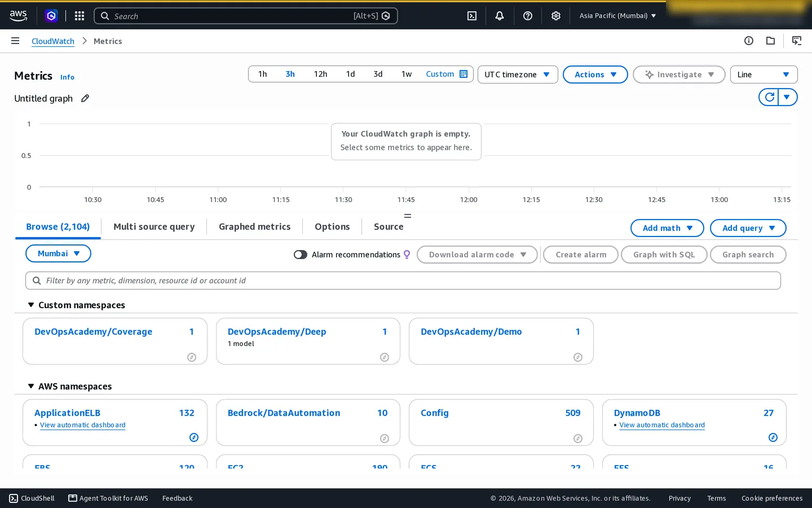Open the Config namespace
The width and height of the screenshot is (812, 508).
434,413
